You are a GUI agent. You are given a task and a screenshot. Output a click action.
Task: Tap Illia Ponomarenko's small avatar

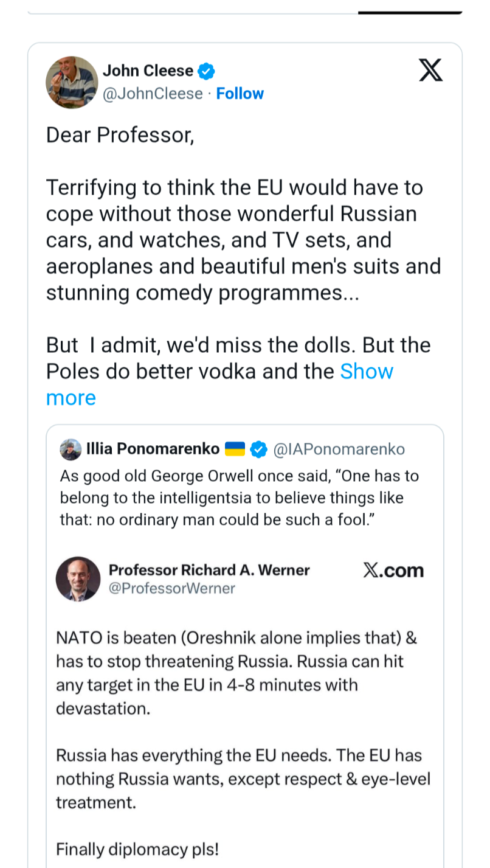click(x=71, y=450)
